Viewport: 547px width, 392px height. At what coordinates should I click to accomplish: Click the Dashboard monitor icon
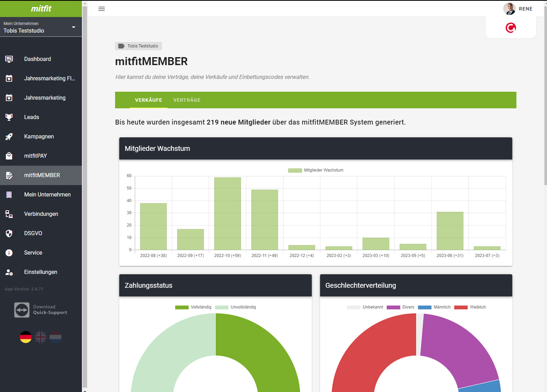tap(9, 59)
